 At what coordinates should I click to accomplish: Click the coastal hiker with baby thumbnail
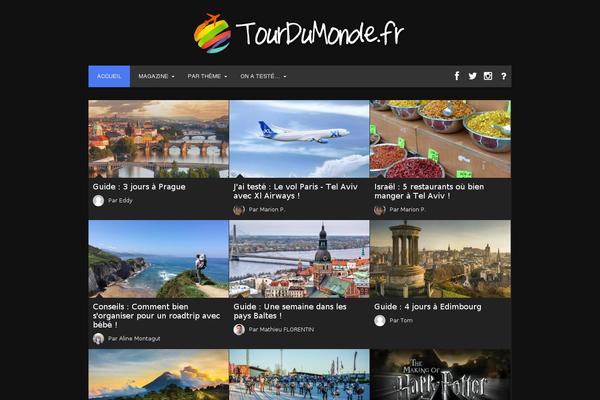(x=158, y=259)
